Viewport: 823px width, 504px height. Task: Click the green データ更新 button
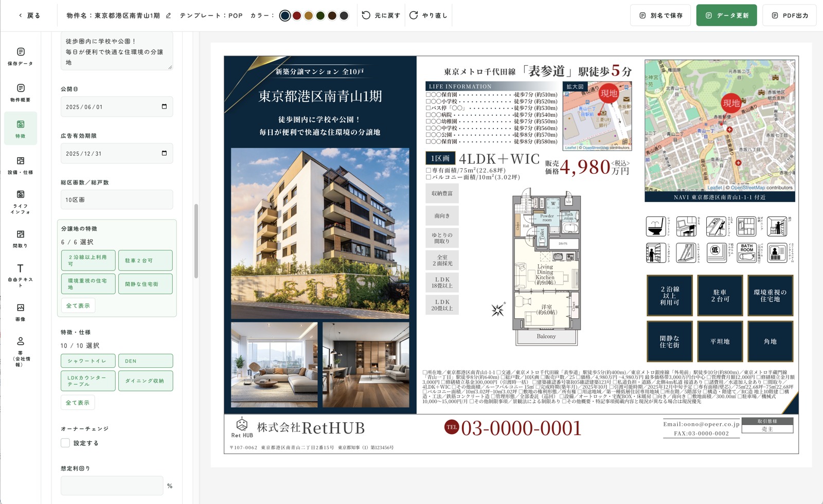[x=727, y=15]
